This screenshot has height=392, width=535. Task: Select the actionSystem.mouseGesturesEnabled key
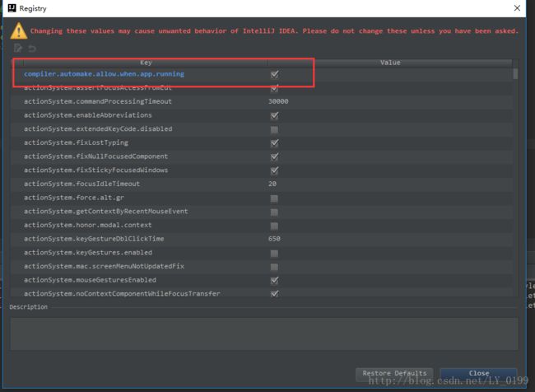pos(90,280)
